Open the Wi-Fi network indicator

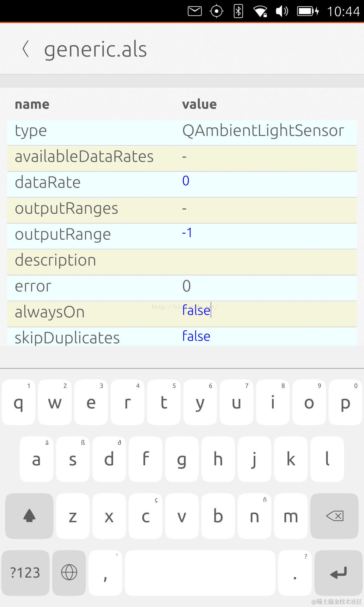[260, 11]
